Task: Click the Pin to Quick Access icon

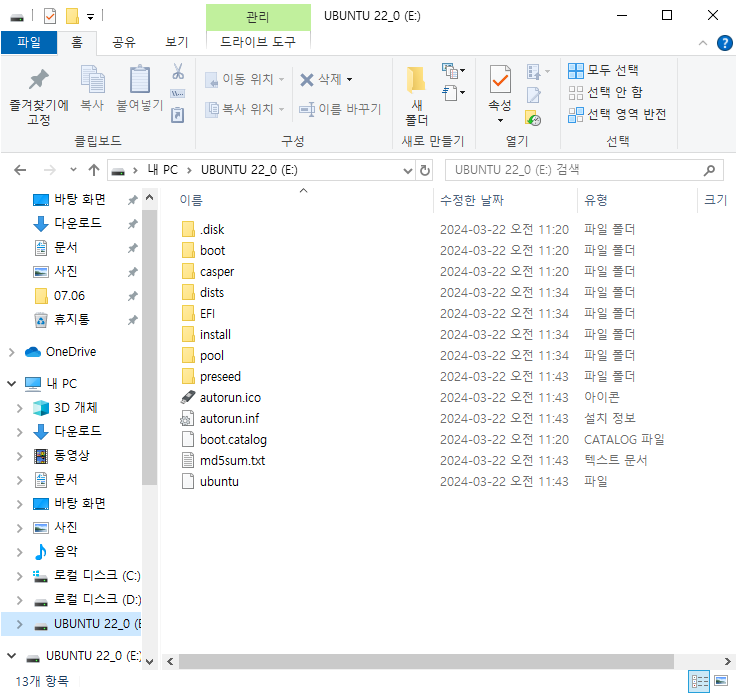Action: click(39, 79)
